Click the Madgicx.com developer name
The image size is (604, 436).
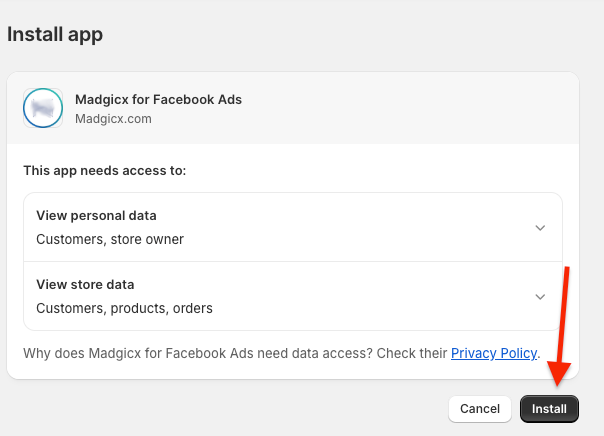coord(113,119)
